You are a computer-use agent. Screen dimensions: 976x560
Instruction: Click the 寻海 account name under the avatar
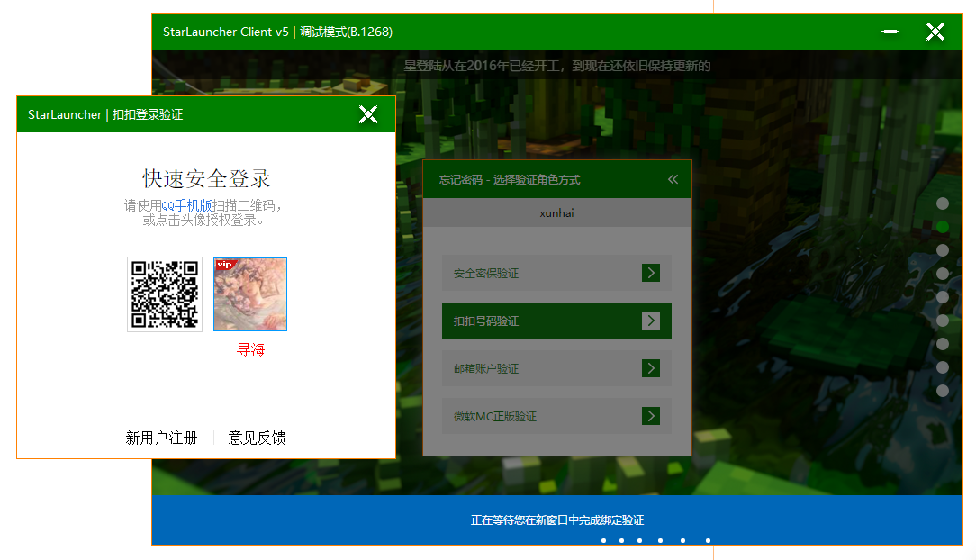click(x=251, y=349)
